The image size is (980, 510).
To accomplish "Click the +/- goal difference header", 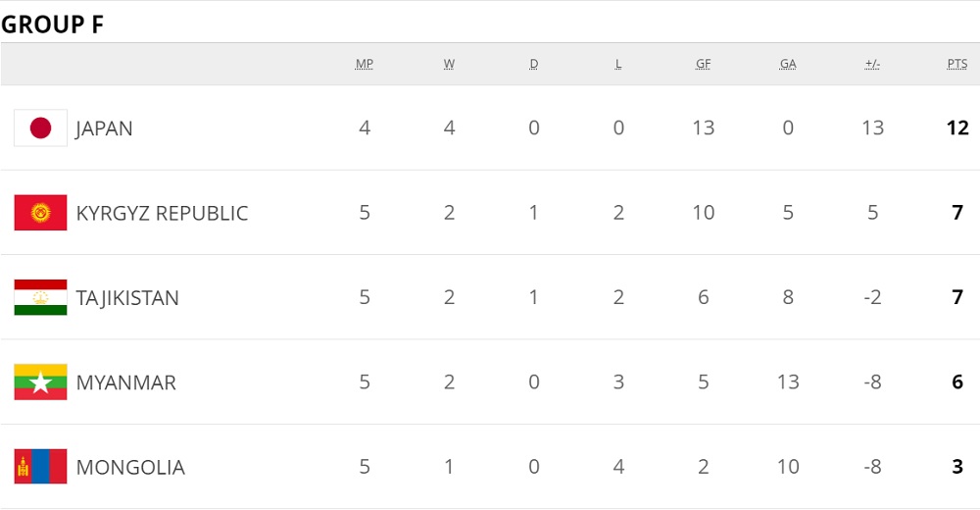I will click(x=872, y=64).
